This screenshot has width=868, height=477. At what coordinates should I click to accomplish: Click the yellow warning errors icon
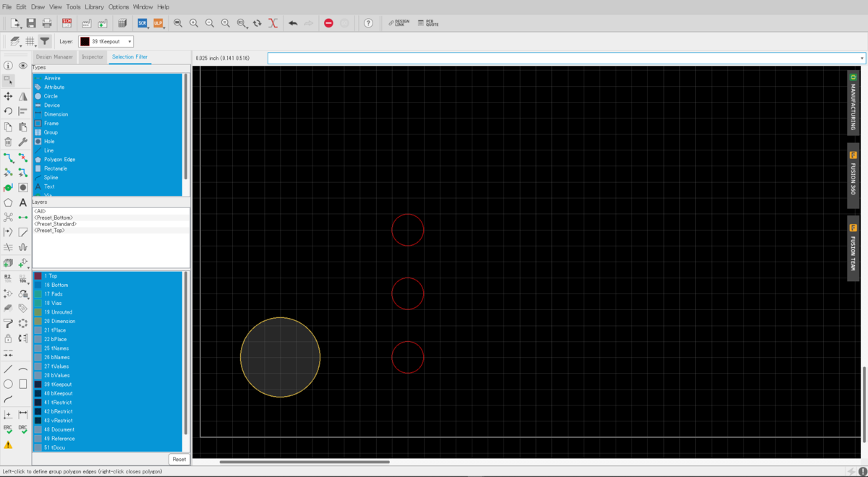[x=8, y=445]
